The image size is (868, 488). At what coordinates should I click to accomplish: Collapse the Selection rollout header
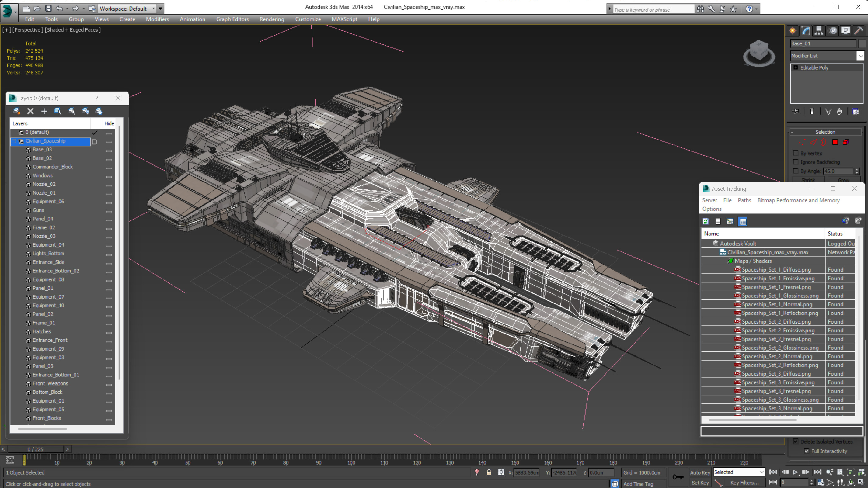point(825,132)
